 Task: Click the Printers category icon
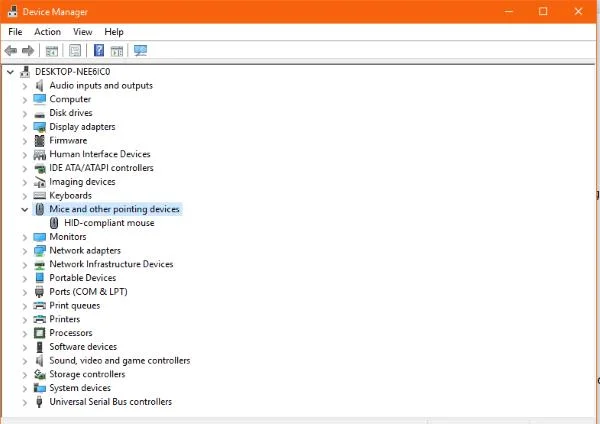pos(39,319)
